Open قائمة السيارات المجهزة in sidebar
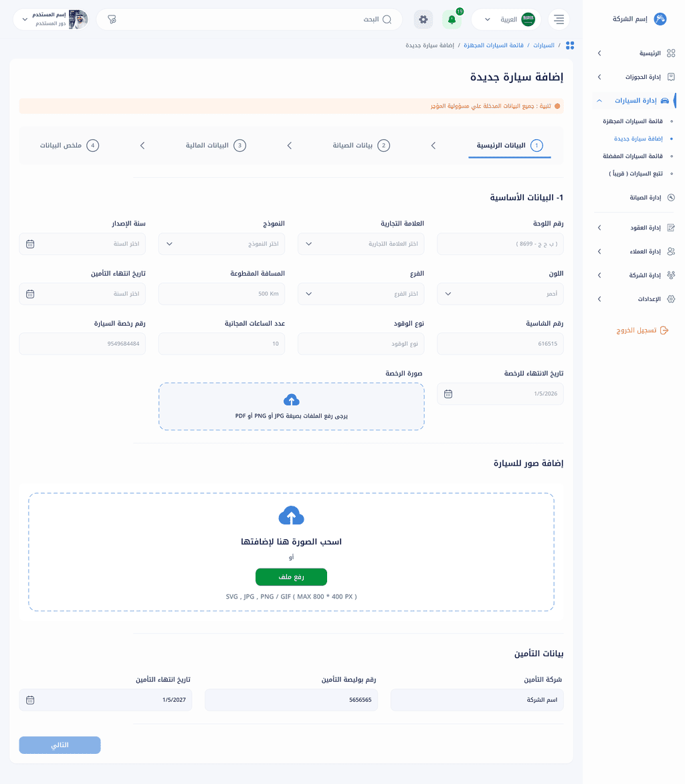The image size is (685, 784). pyautogui.click(x=633, y=122)
